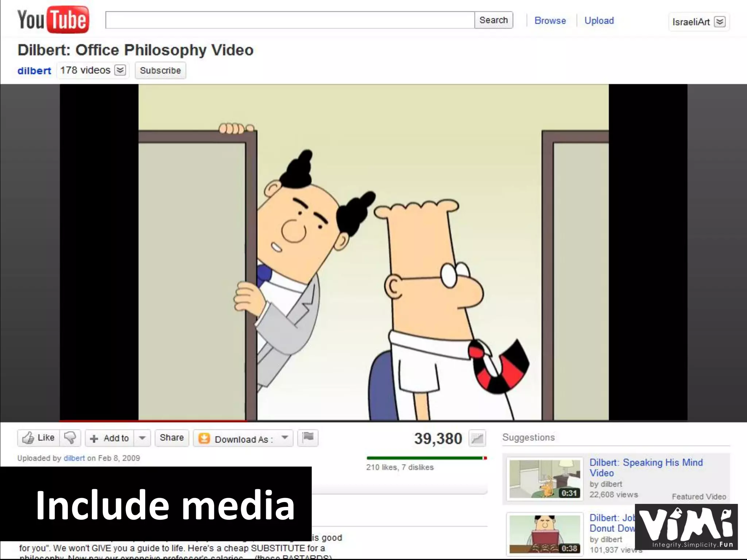Viewport: 747px width, 560px height.
Task: Click the Suggestions heading
Action: pyautogui.click(x=529, y=437)
